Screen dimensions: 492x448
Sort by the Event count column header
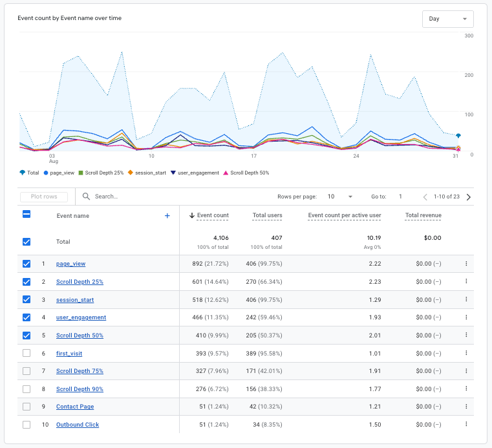coord(213,215)
